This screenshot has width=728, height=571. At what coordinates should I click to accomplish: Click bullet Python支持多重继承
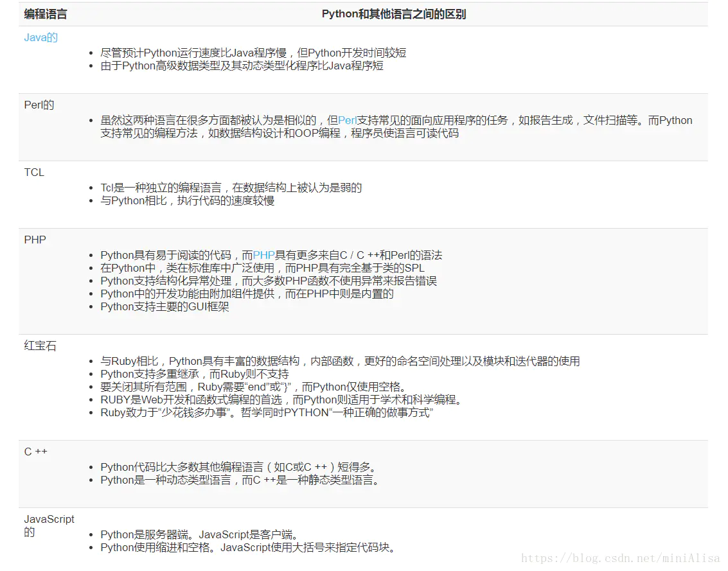pos(195,374)
